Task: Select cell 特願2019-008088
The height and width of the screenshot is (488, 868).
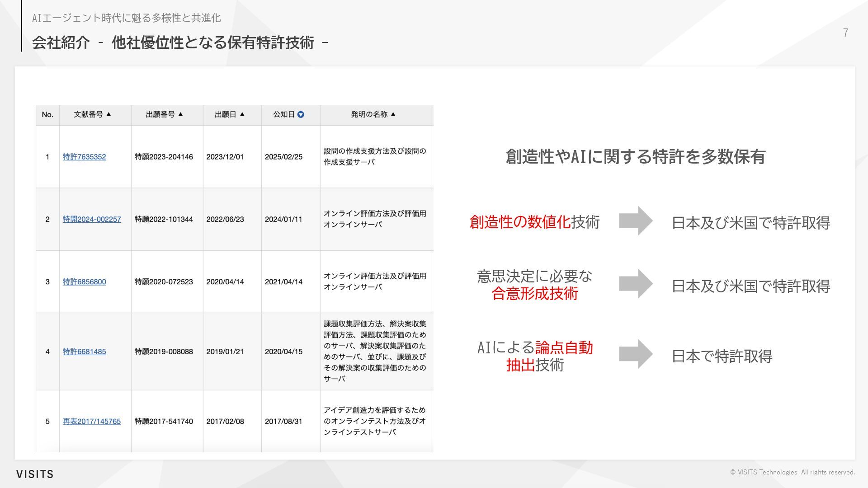Action: 164,352
